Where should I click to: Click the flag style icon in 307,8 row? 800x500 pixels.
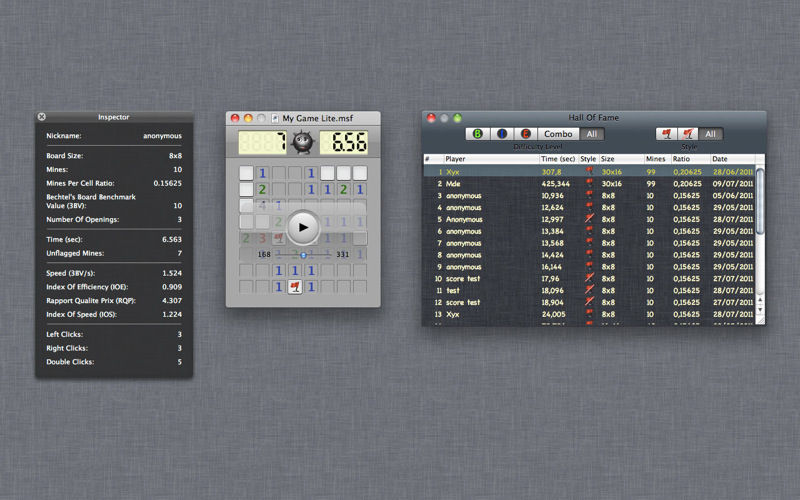[590, 171]
